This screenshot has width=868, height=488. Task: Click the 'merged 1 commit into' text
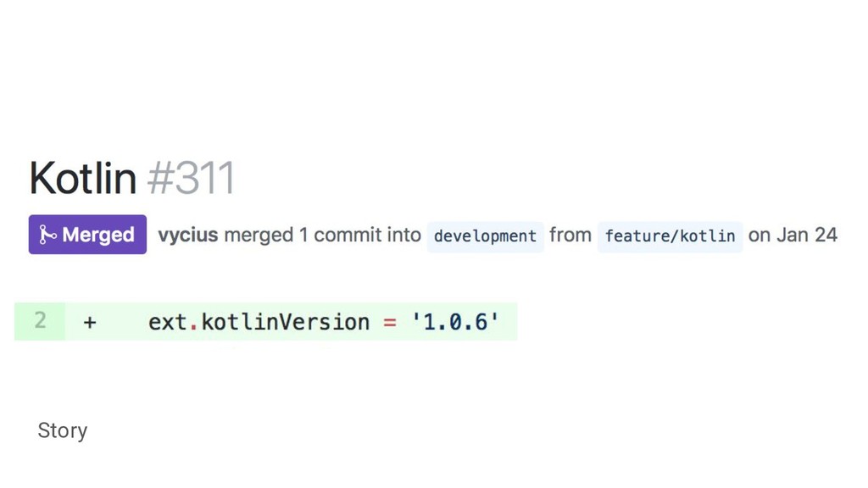322,236
